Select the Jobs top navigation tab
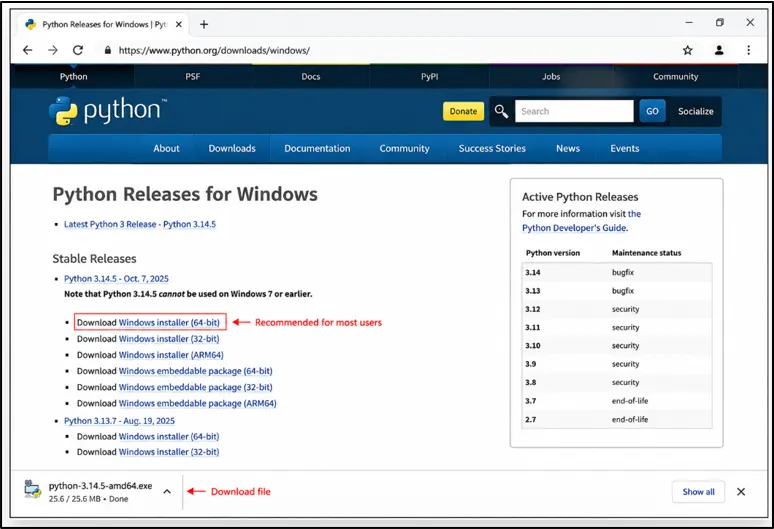This screenshot has height=529, width=774. [551, 76]
